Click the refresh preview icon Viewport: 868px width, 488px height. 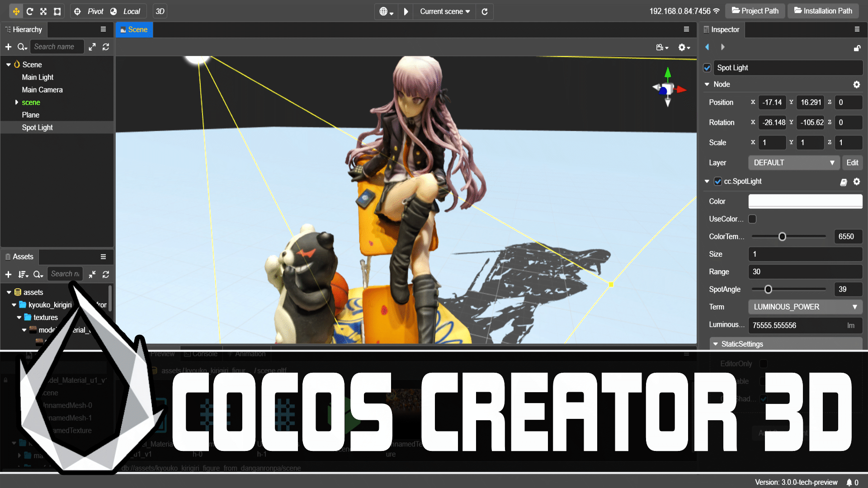tap(485, 11)
